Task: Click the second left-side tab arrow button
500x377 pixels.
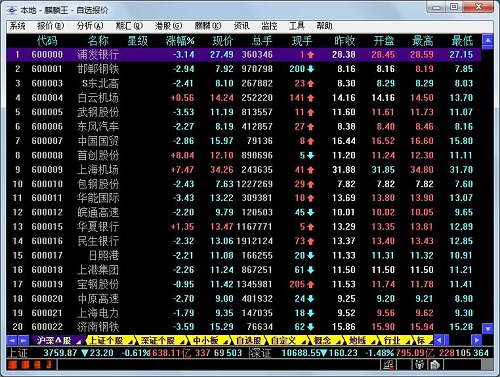Action: 23,341
